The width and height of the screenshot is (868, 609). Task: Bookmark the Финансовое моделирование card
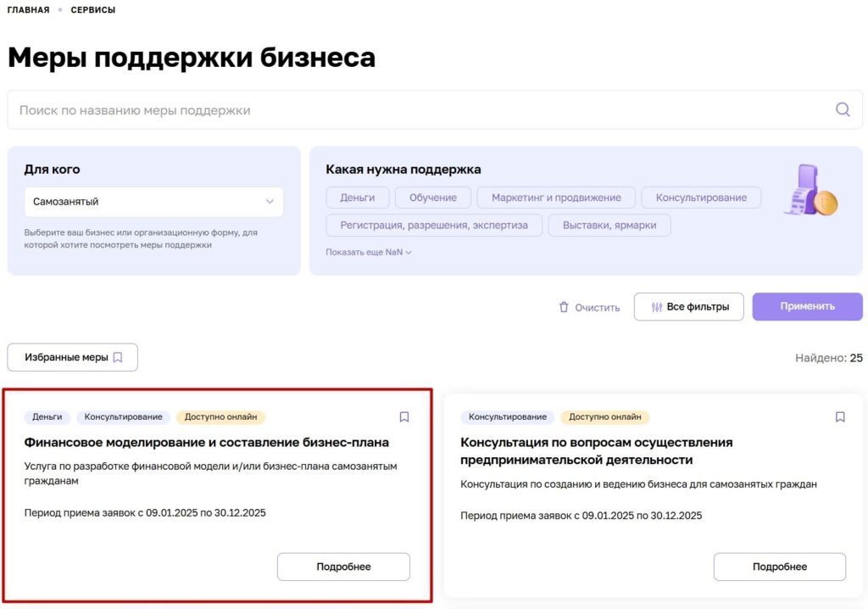pos(404,416)
